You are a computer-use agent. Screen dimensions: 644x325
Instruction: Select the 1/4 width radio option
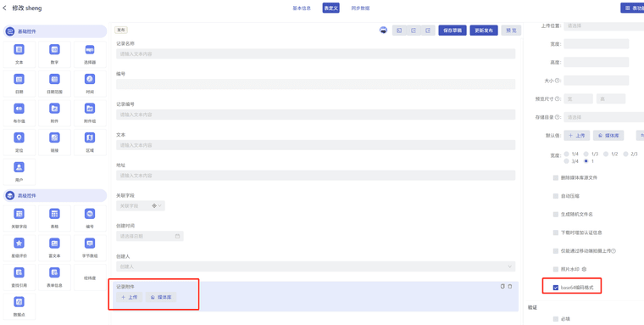[x=566, y=154]
